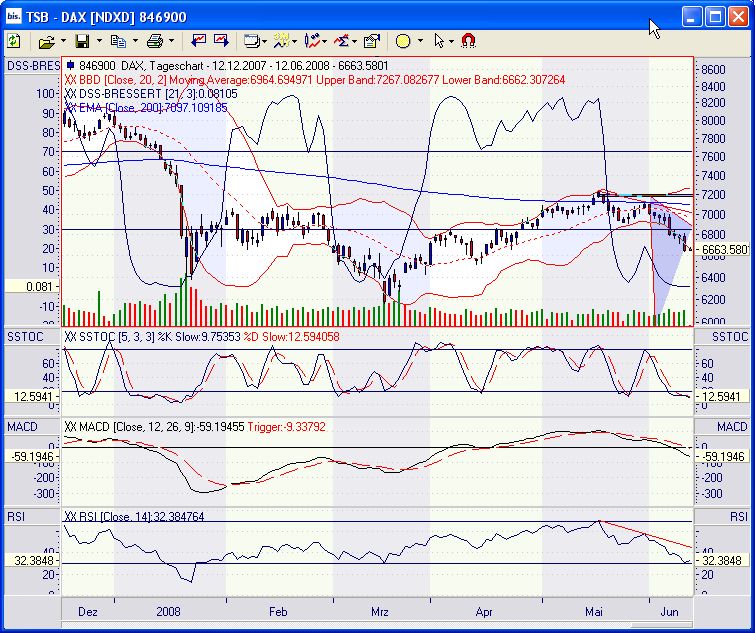Click the right MACD panel label

pos(732,427)
